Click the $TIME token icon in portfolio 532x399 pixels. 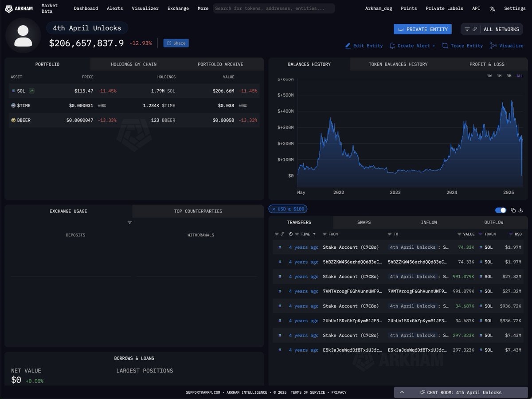pyautogui.click(x=13, y=106)
